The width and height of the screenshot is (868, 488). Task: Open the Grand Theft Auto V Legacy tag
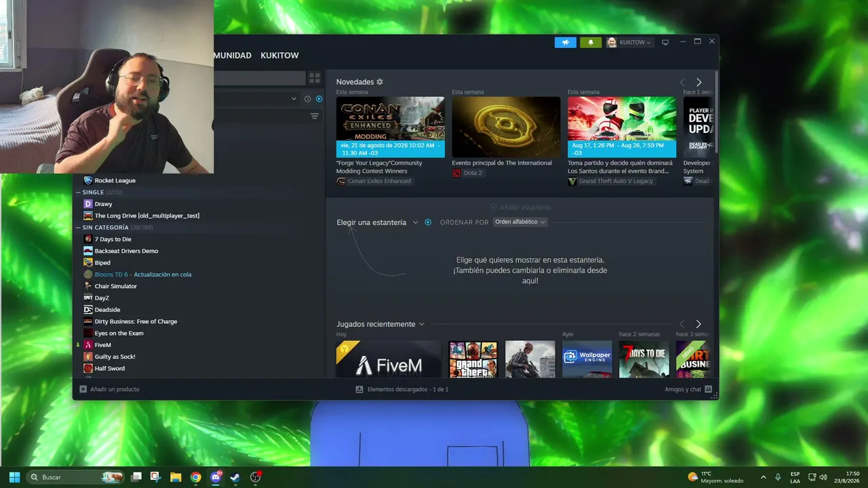click(612, 182)
